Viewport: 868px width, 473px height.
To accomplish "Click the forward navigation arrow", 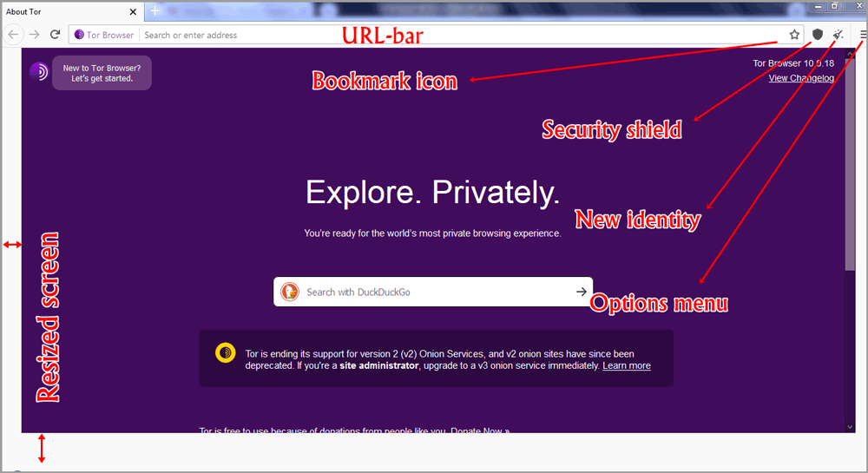I will click(35, 35).
